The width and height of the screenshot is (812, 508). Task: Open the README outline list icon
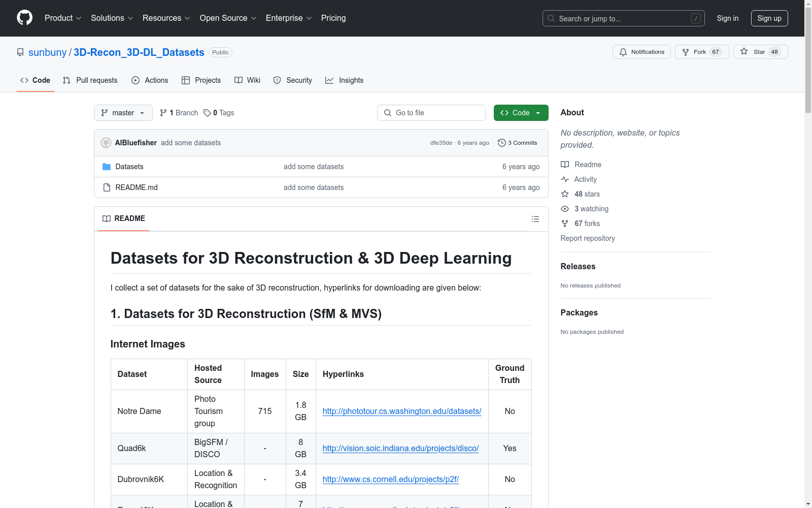(535, 219)
